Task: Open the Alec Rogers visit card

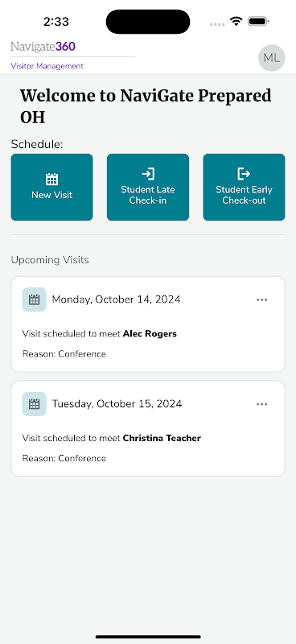Action: pos(148,324)
